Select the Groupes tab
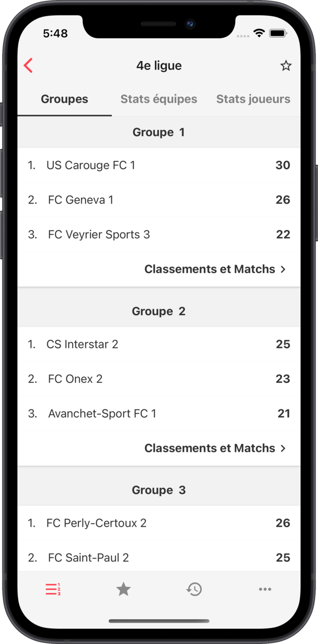Viewport: 318px width, 644px height. click(x=64, y=99)
